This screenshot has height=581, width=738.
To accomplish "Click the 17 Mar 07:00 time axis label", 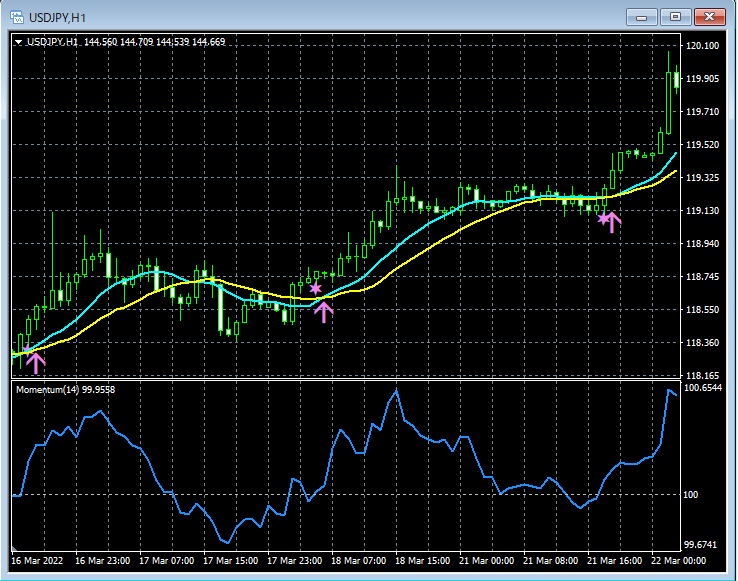I will (x=167, y=561).
